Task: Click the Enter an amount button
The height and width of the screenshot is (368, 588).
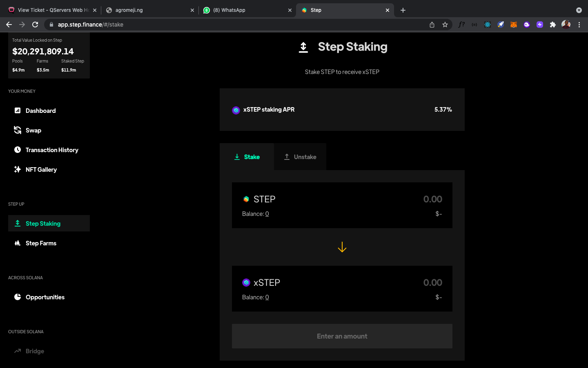Action: click(342, 336)
